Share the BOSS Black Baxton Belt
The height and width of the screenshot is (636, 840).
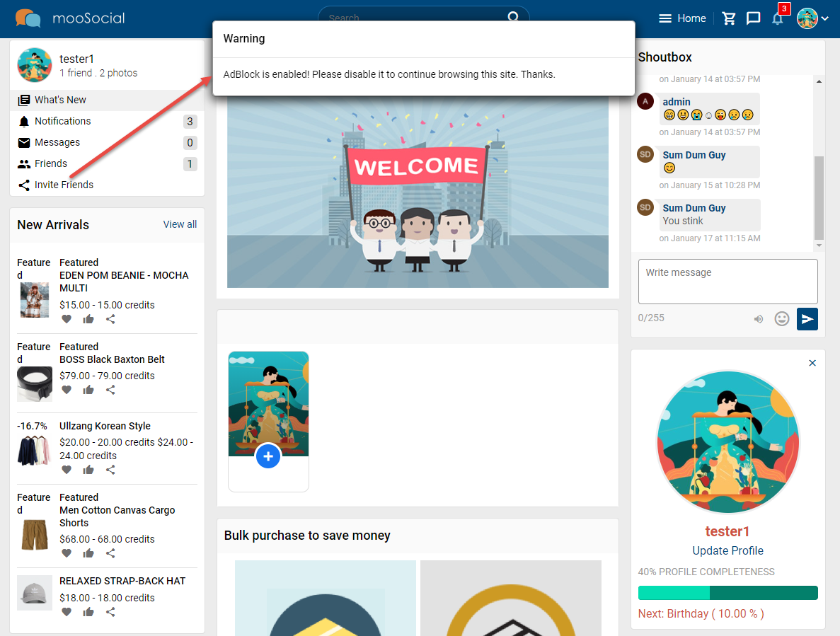point(110,391)
